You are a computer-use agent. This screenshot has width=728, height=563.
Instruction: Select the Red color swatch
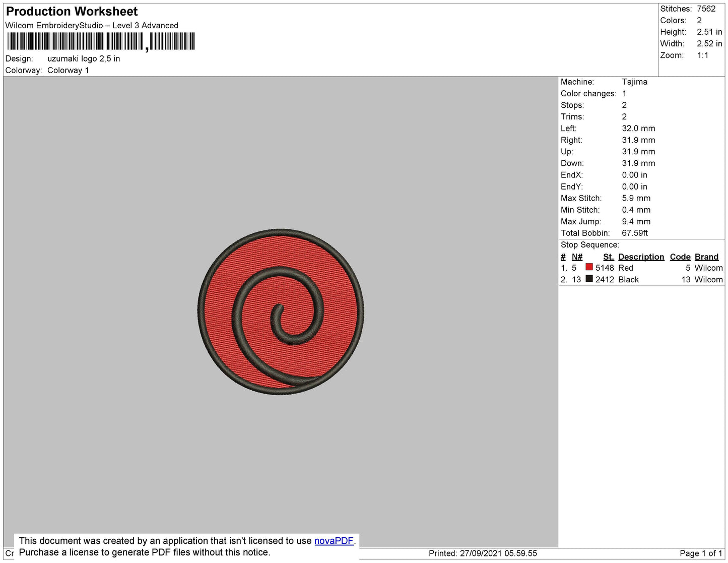tap(589, 267)
